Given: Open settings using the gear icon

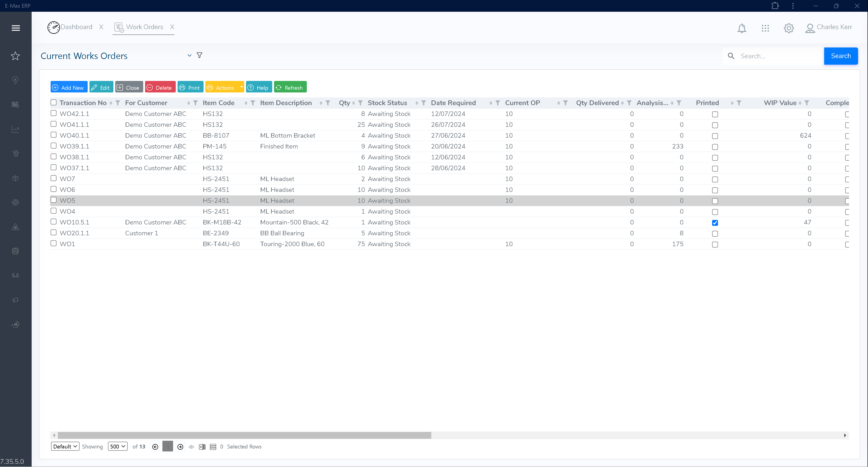Looking at the screenshot, I should (788, 28).
